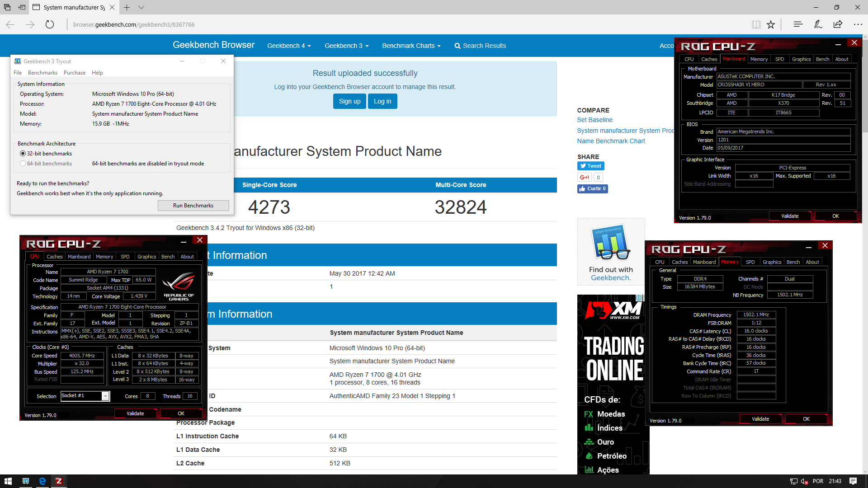
Task: Click the Log in button
Action: click(382, 101)
